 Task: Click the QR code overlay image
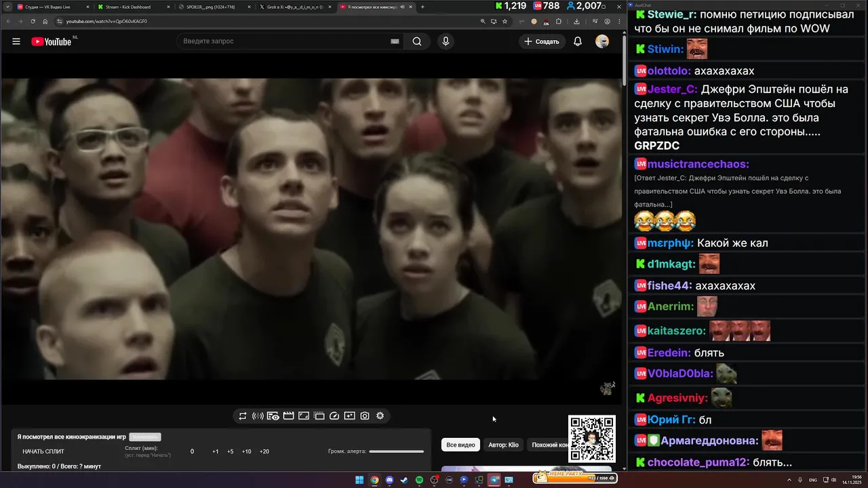[x=592, y=439]
